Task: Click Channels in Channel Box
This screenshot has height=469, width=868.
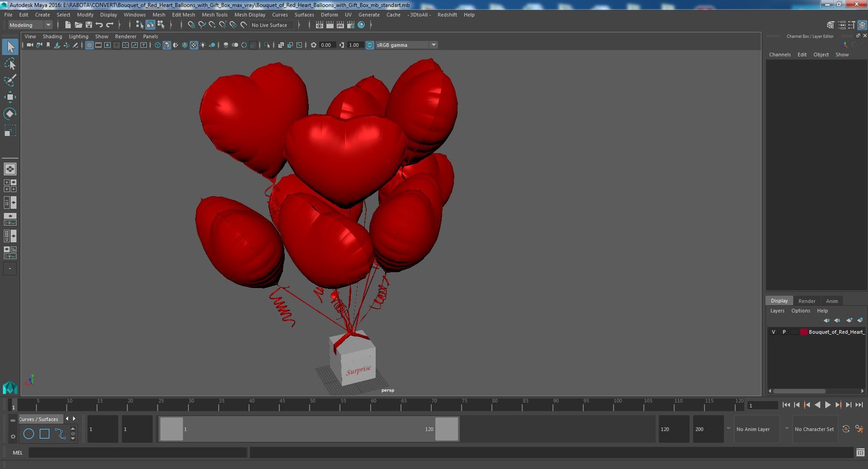Action: pos(780,54)
